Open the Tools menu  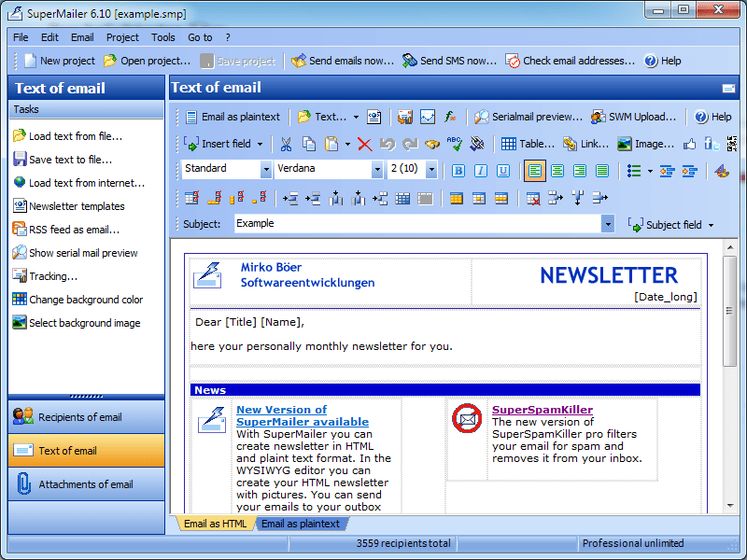point(162,37)
